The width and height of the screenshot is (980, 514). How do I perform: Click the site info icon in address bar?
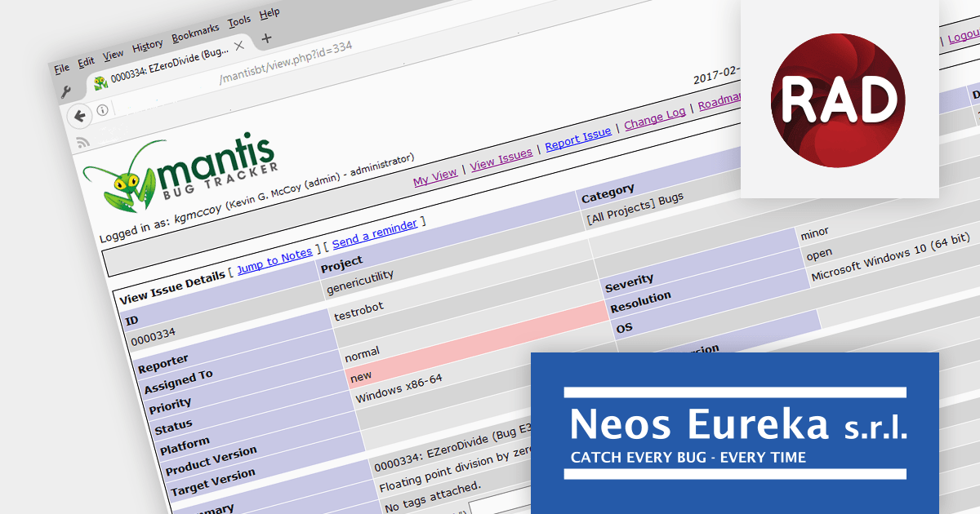[x=102, y=110]
